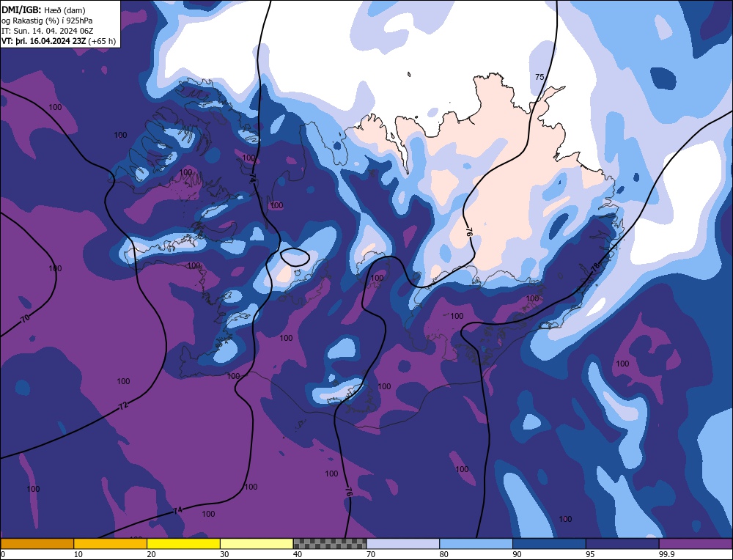The height and width of the screenshot is (560, 733).
Task: Select the pale yellow 30–40 legend swatch
Action: tap(257, 543)
